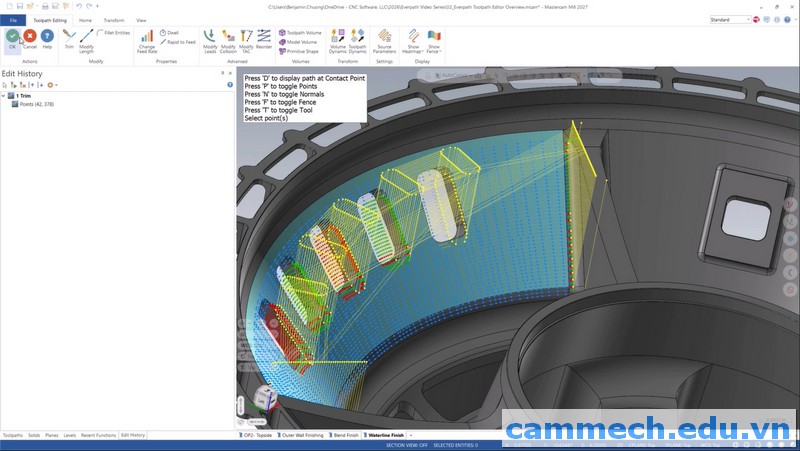Choose Model Volume
The image size is (800, 451).
(297, 42)
